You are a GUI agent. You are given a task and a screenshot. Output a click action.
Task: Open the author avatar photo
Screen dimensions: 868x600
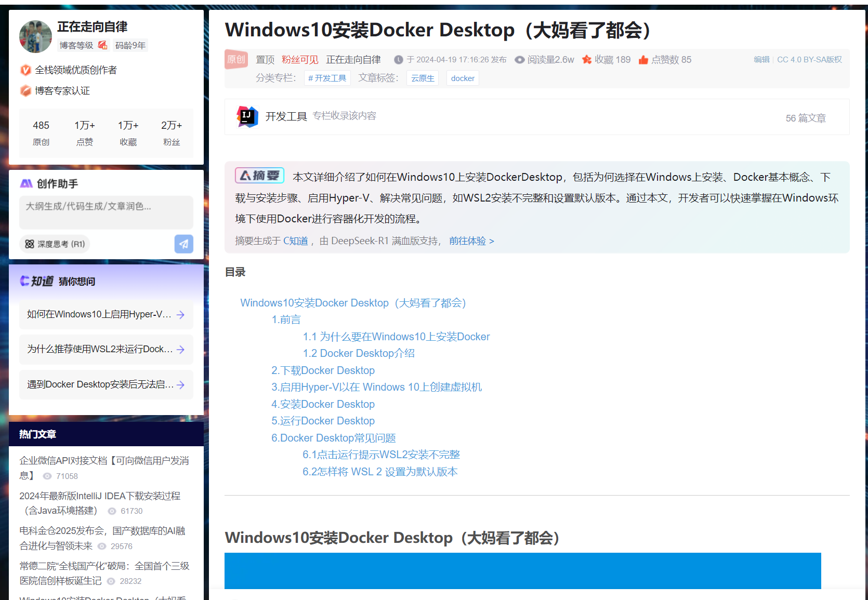point(35,36)
